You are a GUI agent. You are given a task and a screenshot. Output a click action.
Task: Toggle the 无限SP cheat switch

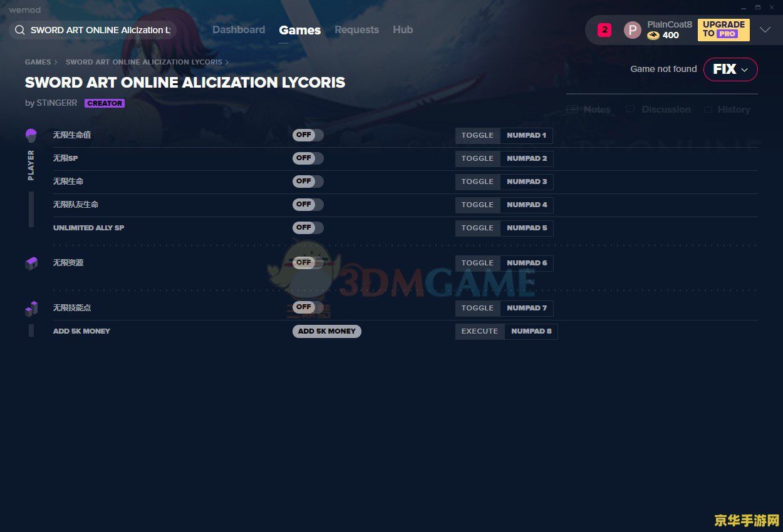(x=308, y=158)
